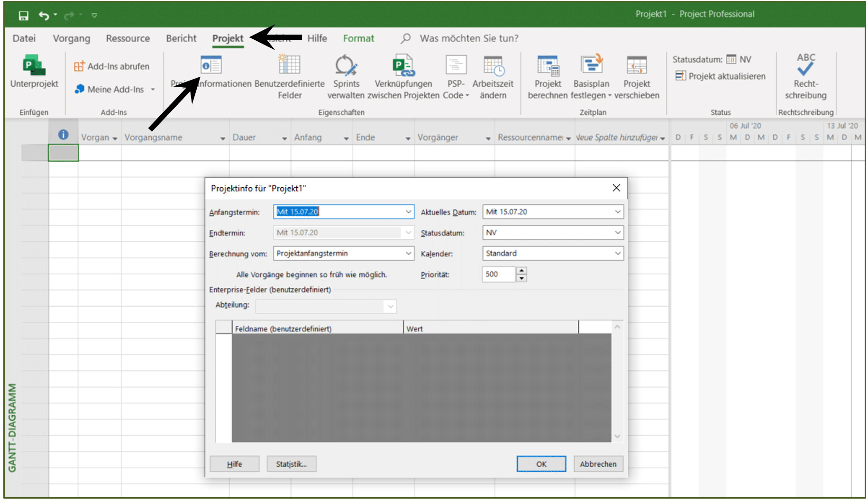Viewport: 868px width, 501px height.
Task: Open the Anfang column dropdown
Action: (346, 138)
